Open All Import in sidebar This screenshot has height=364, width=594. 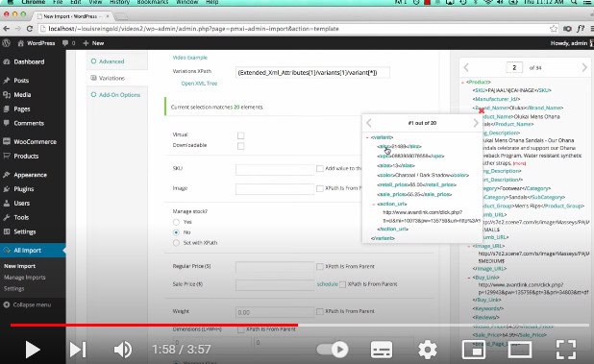[x=33, y=250]
